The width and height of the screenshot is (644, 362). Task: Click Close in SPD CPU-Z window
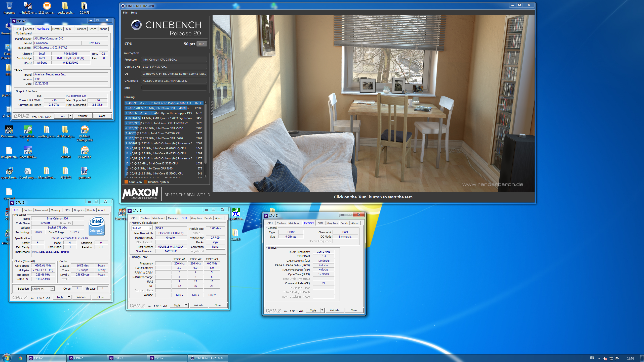click(218, 305)
